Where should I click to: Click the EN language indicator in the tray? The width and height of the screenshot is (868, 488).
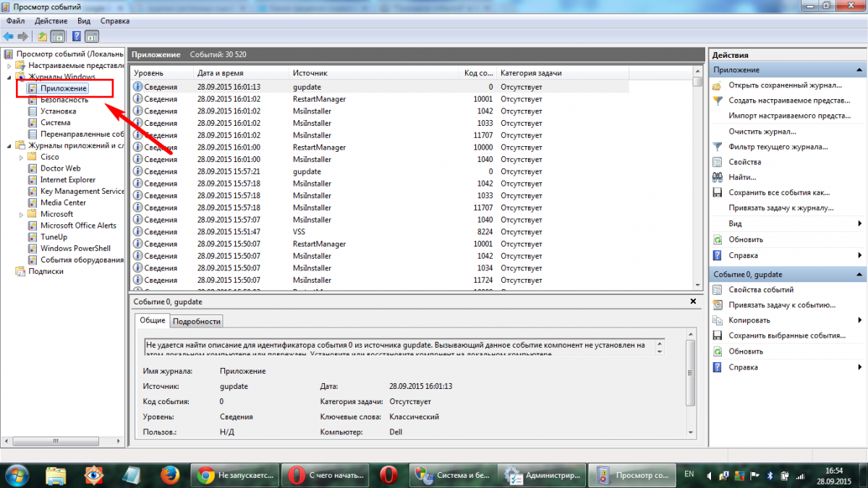(689, 474)
